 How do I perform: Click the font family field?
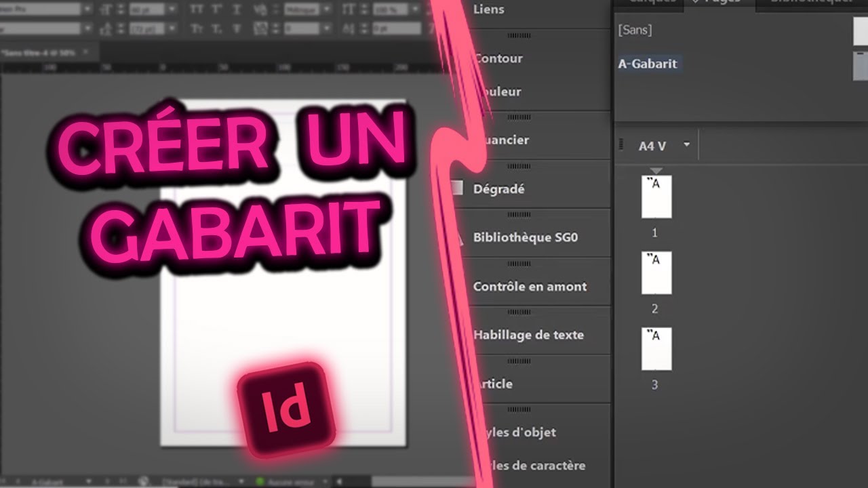pos(41,9)
